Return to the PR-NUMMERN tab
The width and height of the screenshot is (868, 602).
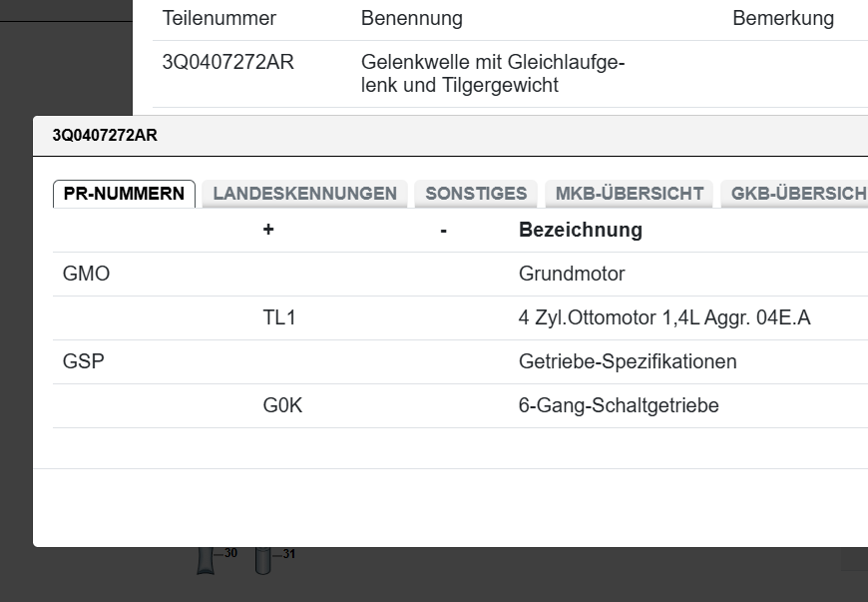click(x=123, y=193)
